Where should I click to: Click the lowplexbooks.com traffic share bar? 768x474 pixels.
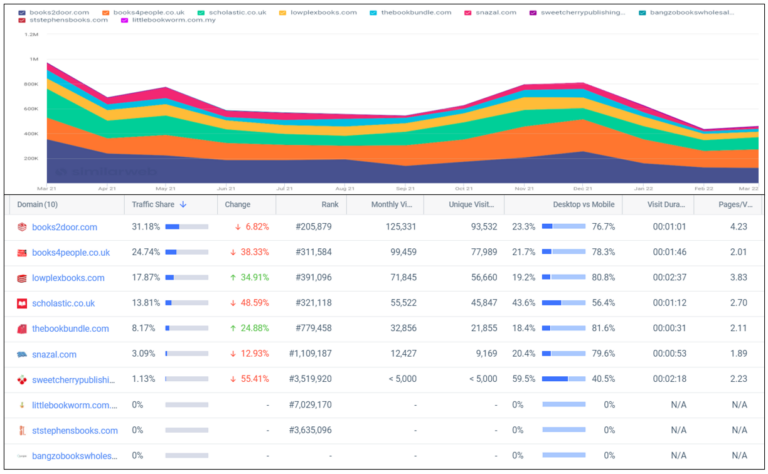point(187,278)
